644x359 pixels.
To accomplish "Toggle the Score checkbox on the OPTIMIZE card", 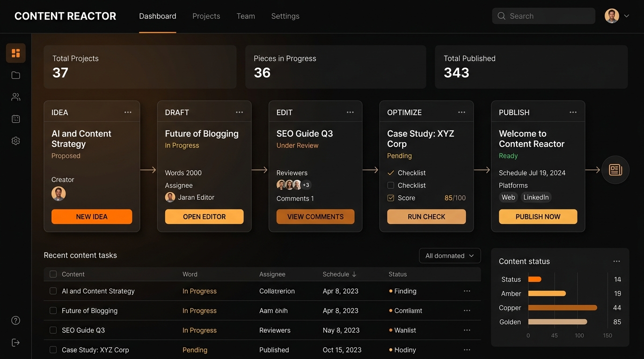I will point(391,198).
